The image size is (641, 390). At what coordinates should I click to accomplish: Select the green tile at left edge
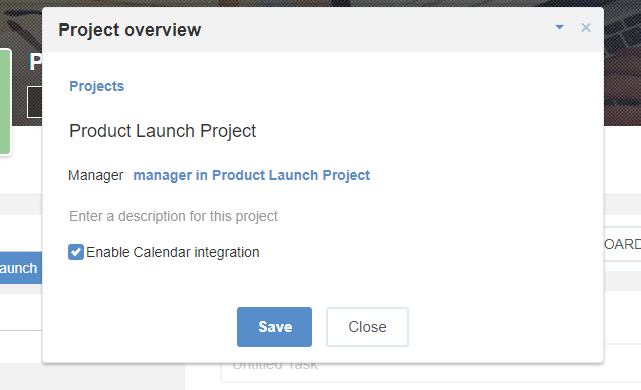click(x=5, y=101)
